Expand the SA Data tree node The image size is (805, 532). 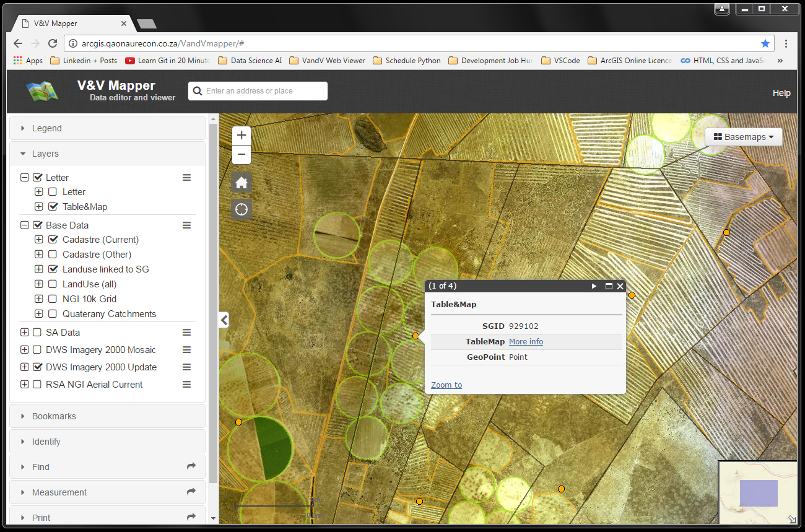click(x=25, y=333)
